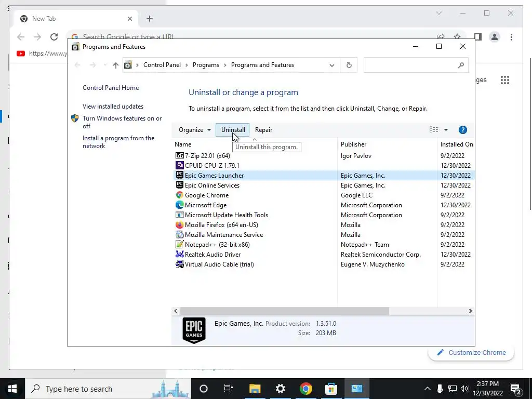Click the Epic Online Services icon
This screenshot has width=532, height=399.
click(179, 185)
